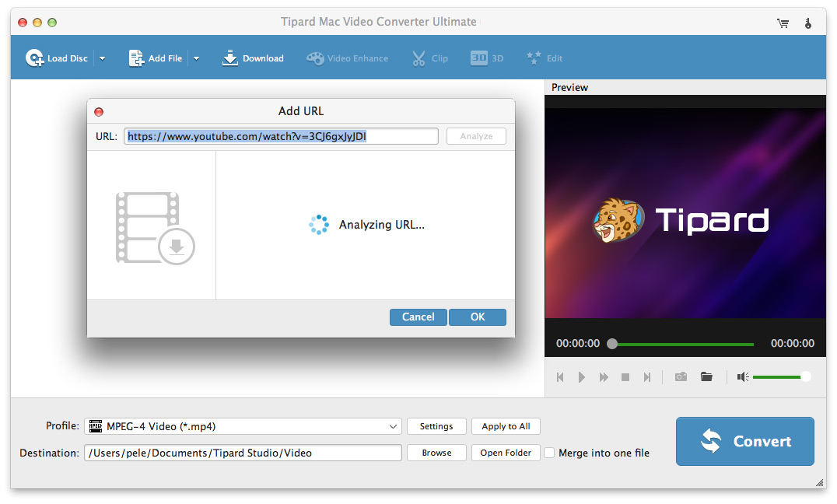The width and height of the screenshot is (837, 504).
Task: Click the Open Folder button
Action: coord(506,453)
